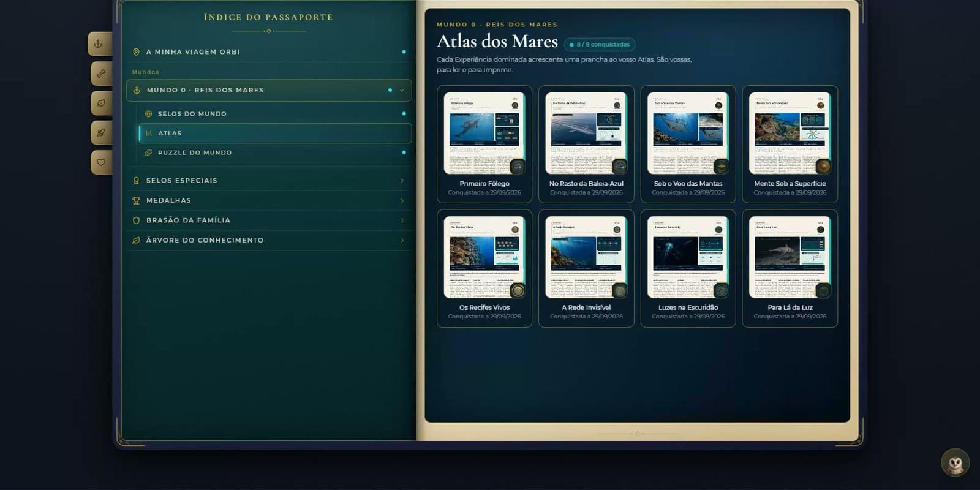Select the rocket bookmark tab
The height and width of the screenshot is (490, 980).
tap(102, 132)
